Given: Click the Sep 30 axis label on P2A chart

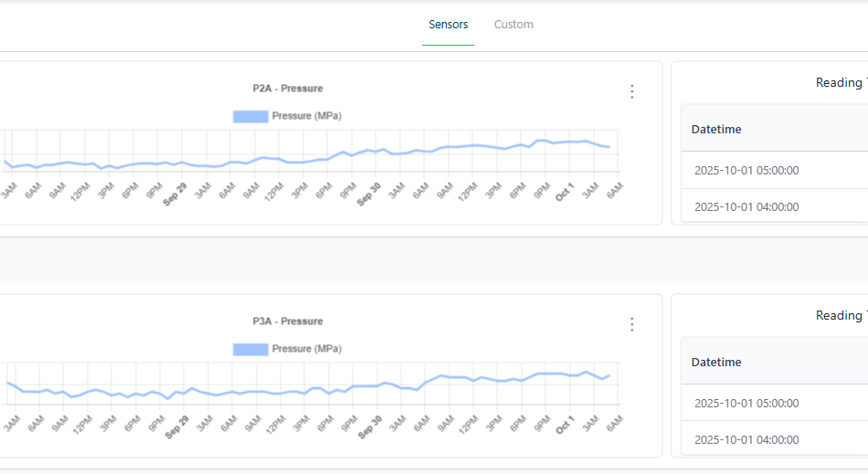Looking at the screenshot, I should tap(368, 193).
